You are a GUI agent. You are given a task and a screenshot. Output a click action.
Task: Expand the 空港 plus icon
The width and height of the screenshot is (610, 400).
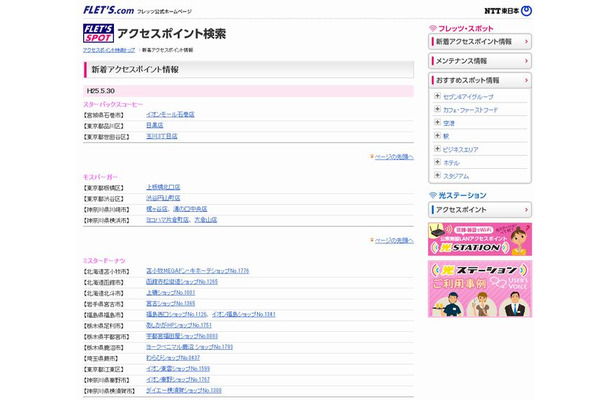[437, 122]
